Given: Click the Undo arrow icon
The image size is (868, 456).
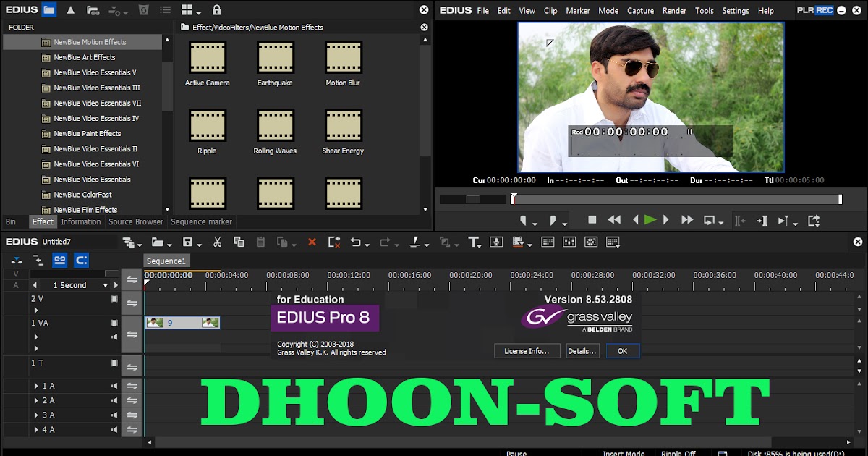Looking at the screenshot, I should [x=355, y=242].
